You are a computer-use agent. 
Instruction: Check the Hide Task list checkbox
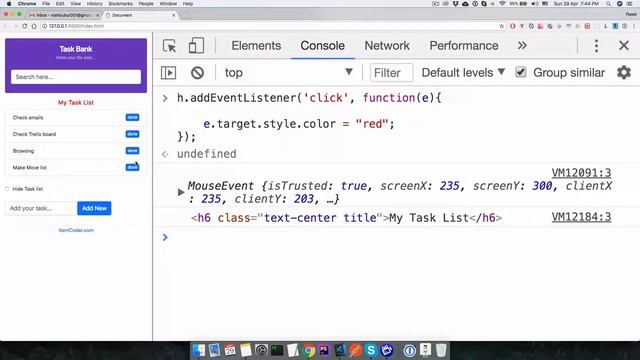pyautogui.click(x=7, y=189)
